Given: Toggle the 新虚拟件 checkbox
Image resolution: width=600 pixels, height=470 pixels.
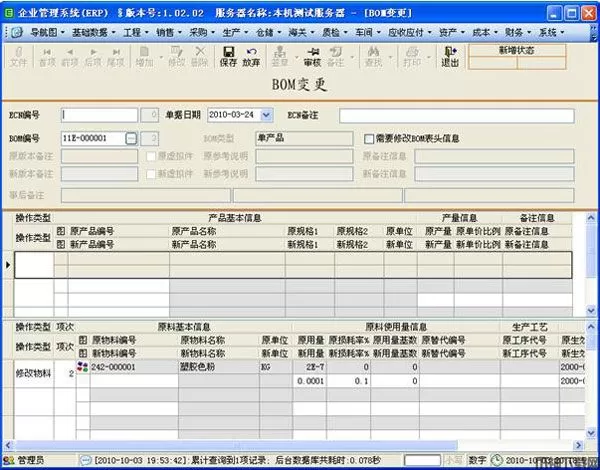Looking at the screenshot, I should tap(150, 174).
